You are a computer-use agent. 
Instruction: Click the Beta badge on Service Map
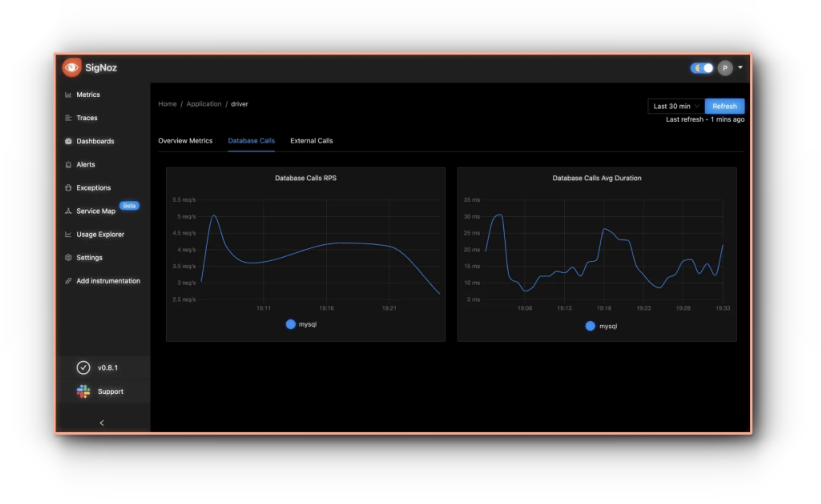[x=129, y=206]
